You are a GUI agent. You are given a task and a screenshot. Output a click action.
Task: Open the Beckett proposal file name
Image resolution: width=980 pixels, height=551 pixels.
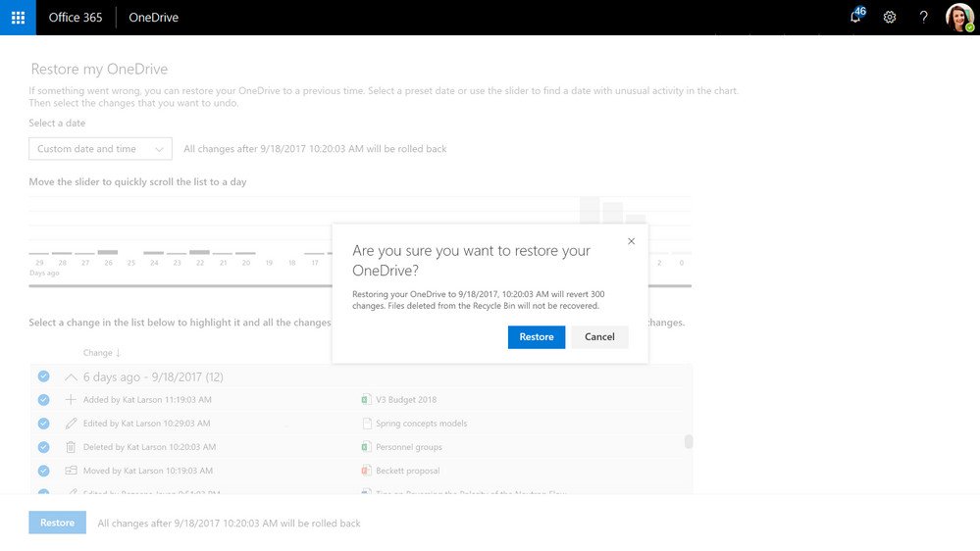[x=407, y=471]
